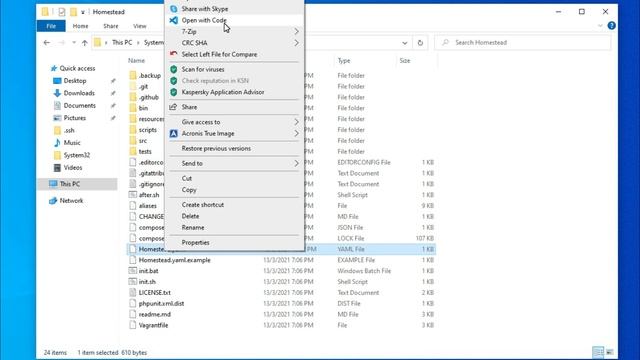Choose Create shortcut

coord(235,205)
